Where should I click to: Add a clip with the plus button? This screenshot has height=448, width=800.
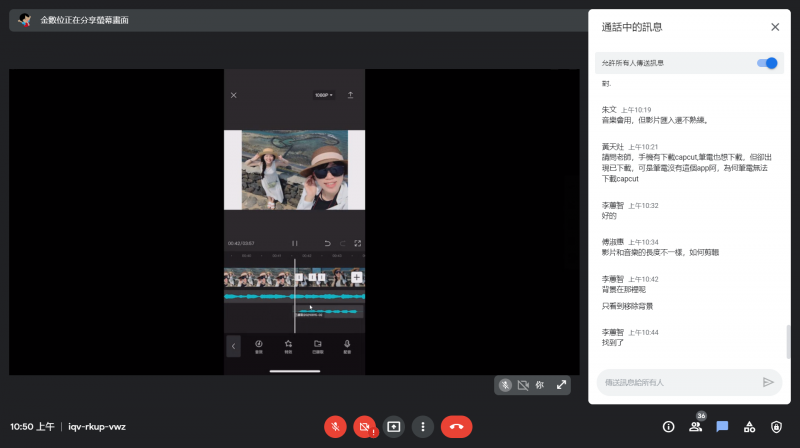[357, 277]
